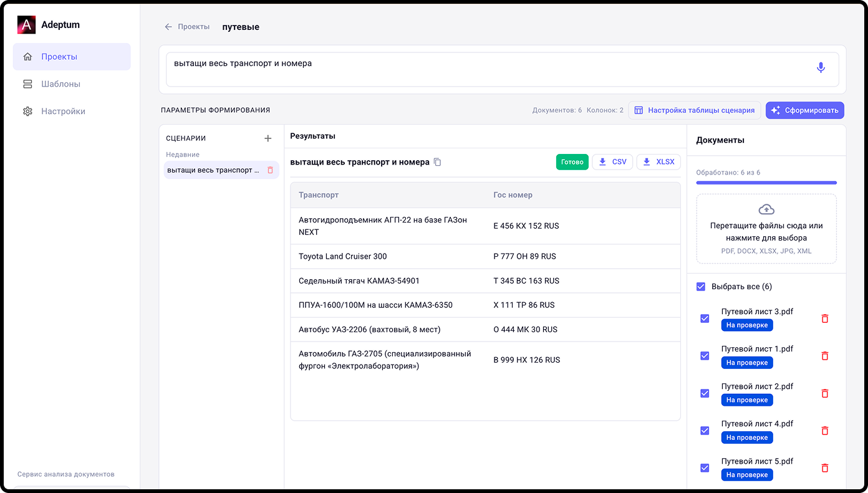This screenshot has height=493, width=868.
Task: Click the Гос номер column header
Action: click(x=513, y=195)
